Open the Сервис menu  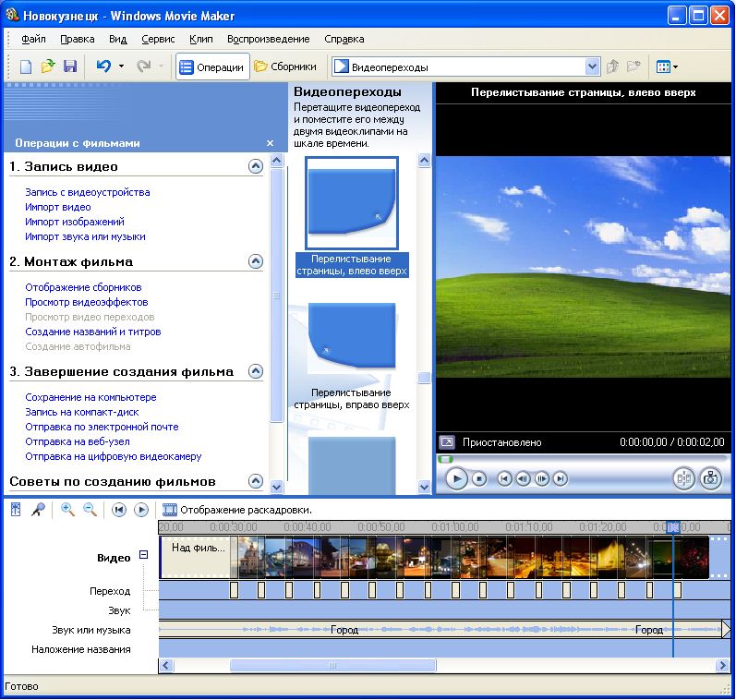tap(158, 39)
